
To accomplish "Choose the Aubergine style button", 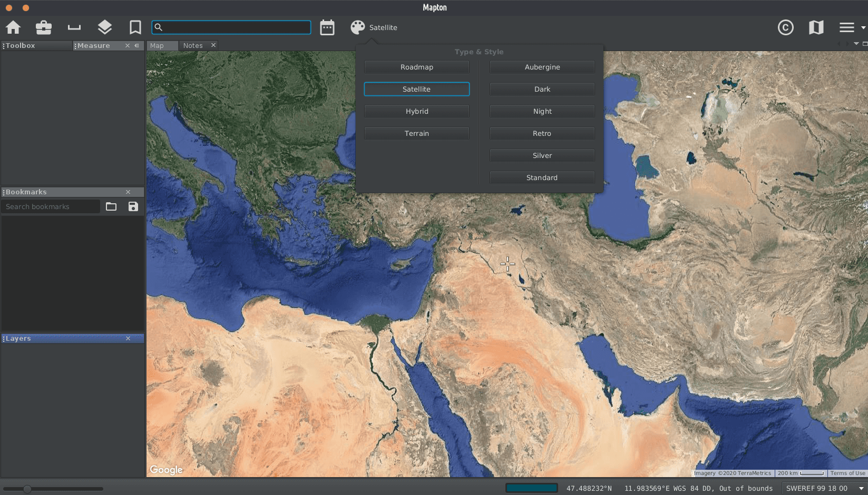I will click(x=542, y=67).
